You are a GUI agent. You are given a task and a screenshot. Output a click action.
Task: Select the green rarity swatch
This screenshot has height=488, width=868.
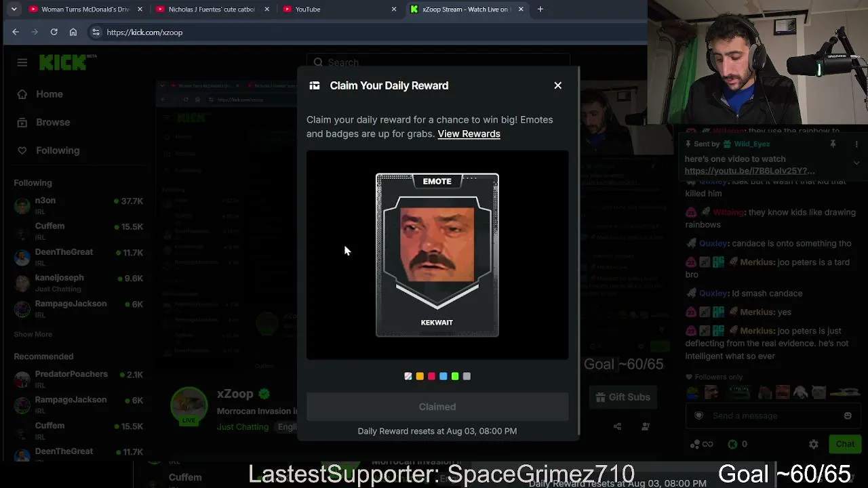455,376
